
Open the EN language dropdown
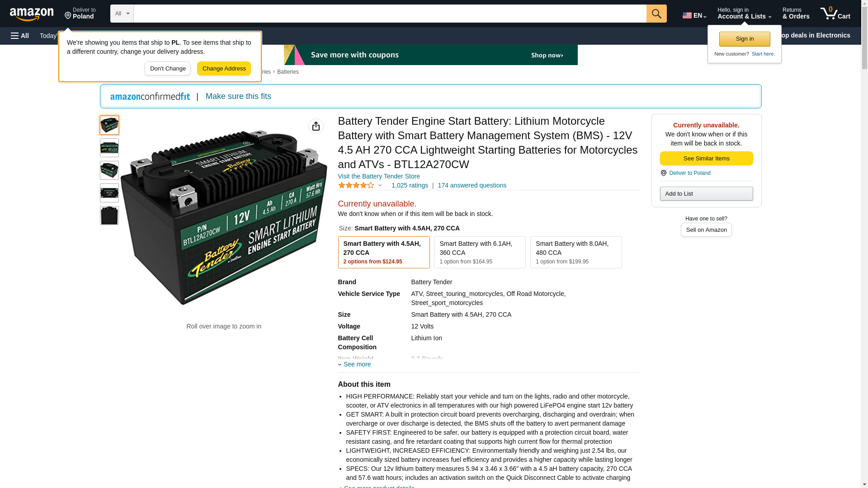click(694, 15)
